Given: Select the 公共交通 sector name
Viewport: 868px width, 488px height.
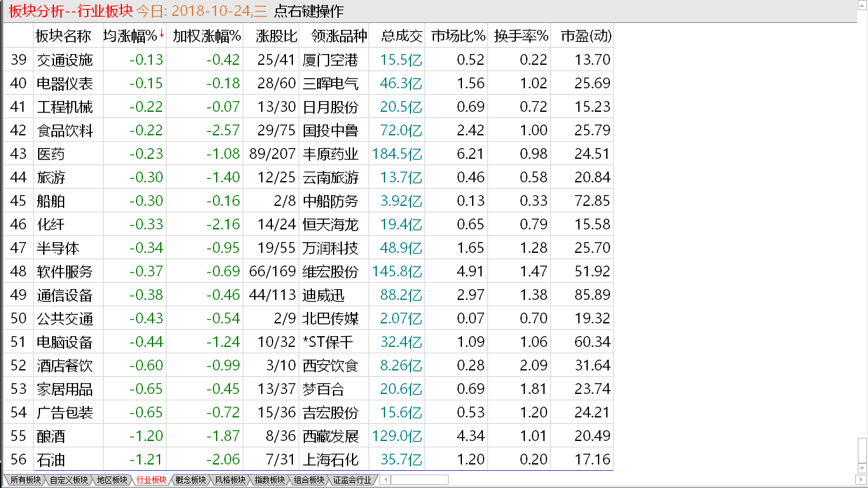Looking at the screenshot, I should tap(65, 318).
